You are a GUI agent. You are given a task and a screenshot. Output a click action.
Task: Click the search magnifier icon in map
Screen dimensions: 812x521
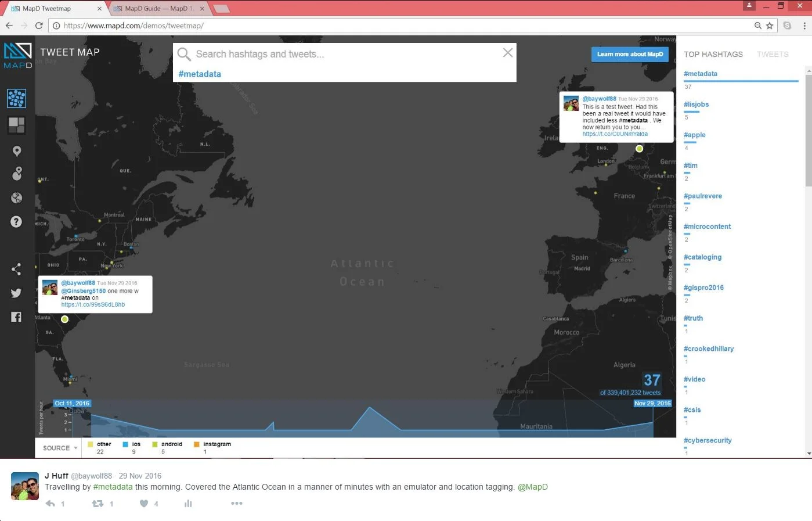(184, 55)
